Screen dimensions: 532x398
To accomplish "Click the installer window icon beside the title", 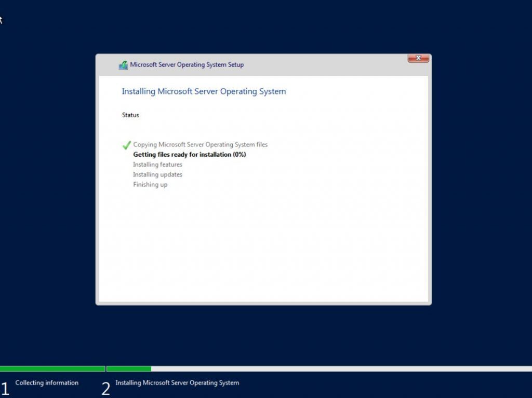I will click(x=123, y=64).
